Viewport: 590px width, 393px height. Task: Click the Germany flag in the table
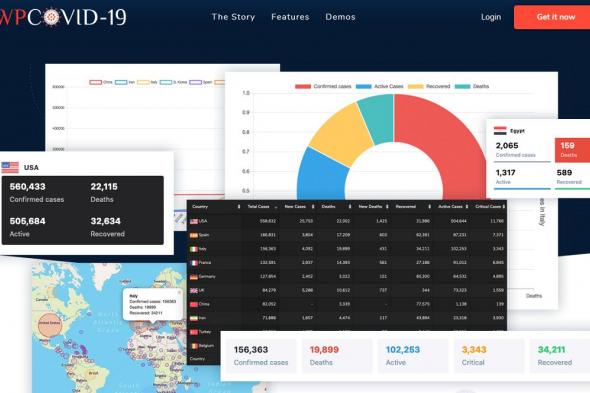coord(194,277)
